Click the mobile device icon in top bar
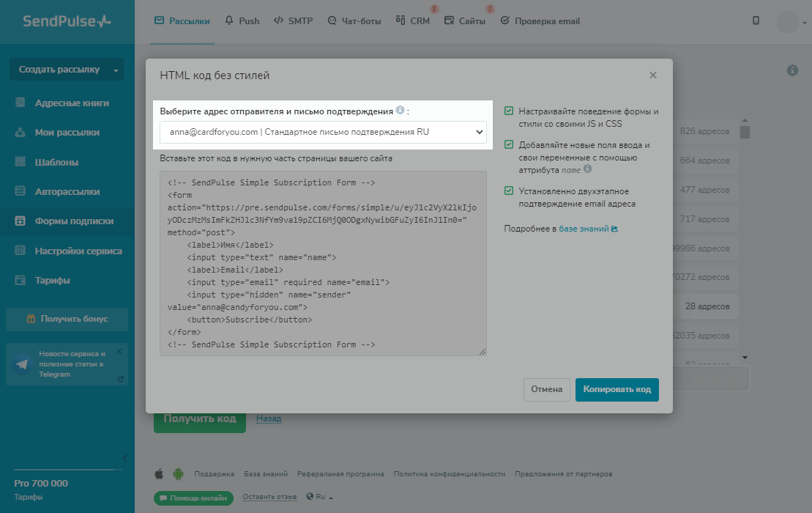The height and width of the screenshot is (513, 812). (x=756, y=21)
